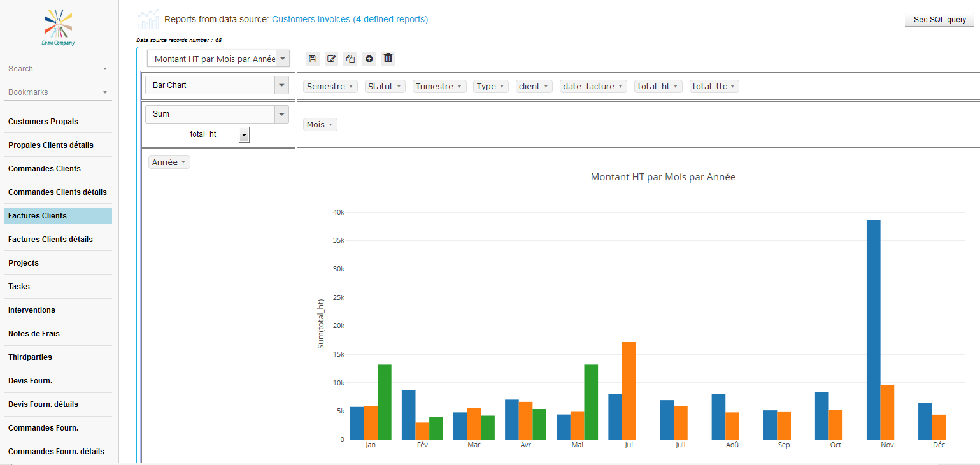Open the Factures Clients menu item
Viewport: 980px width, 465px height.
pos(58,216)
